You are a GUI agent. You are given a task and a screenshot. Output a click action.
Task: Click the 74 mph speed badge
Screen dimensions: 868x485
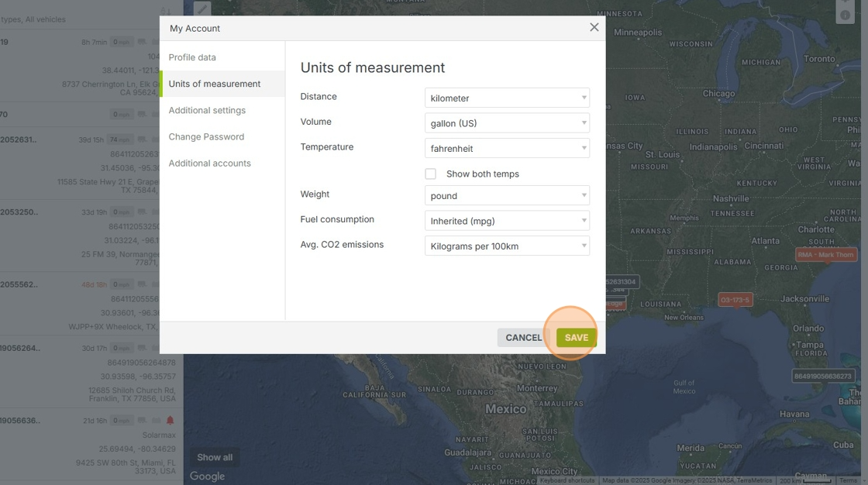pyautogui.click(x=119, y=139)
